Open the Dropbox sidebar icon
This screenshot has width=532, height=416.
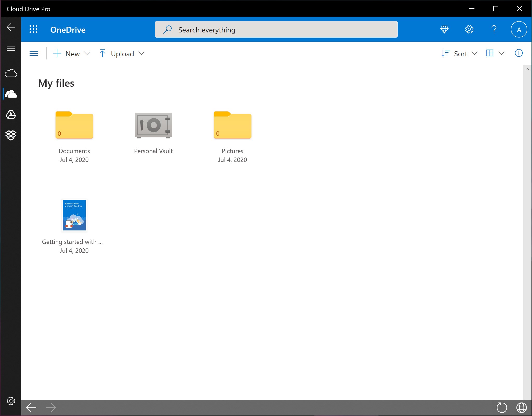pyautogui.click(x=11, y=135)
